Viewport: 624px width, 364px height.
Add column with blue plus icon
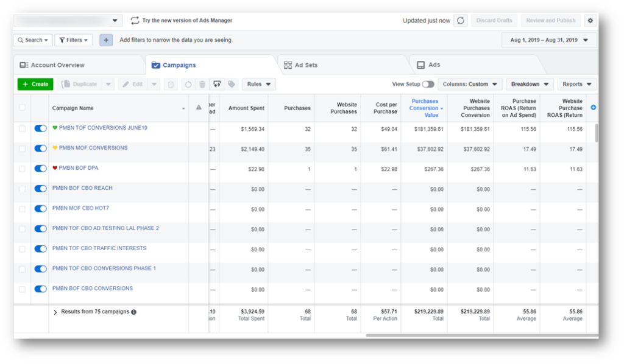click(x=594, y=108)
